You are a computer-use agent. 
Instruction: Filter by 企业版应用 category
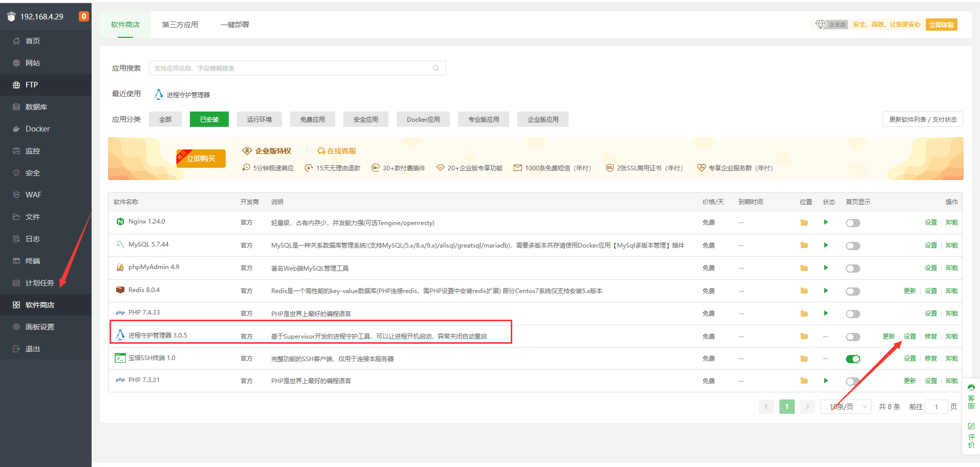[x=543, y=119]
